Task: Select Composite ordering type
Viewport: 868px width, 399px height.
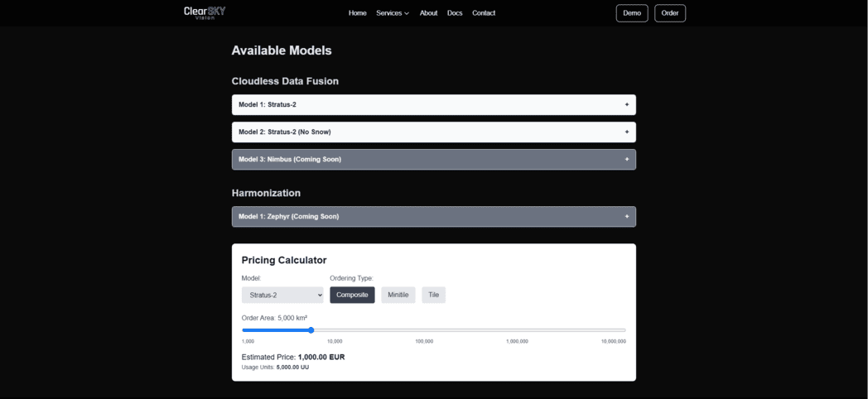Action: point(352,295)
